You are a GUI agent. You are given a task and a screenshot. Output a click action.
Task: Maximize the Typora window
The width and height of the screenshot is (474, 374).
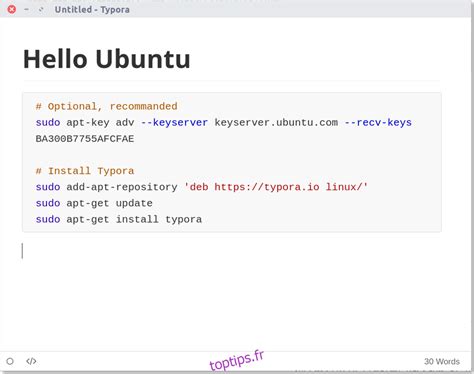point(41,9)
